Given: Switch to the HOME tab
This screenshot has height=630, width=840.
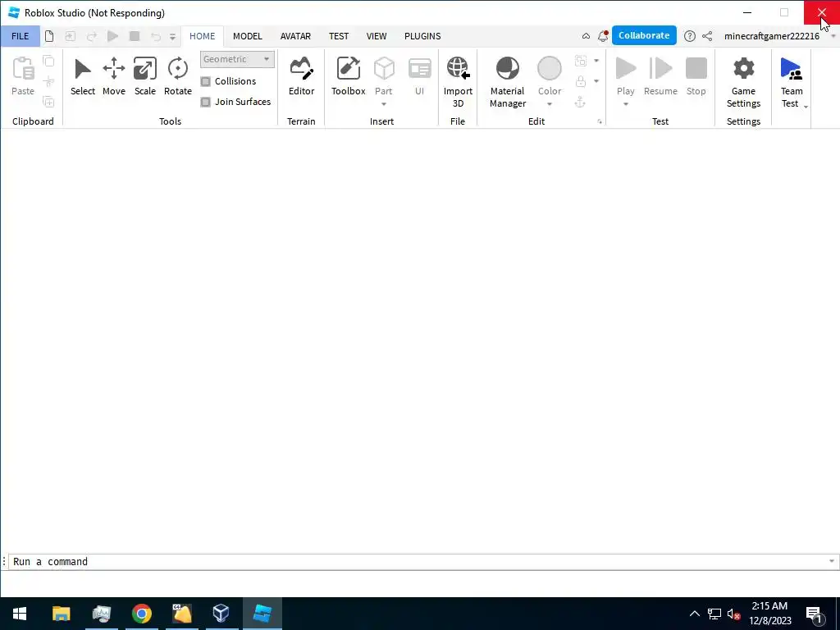Looking at the screenshot, I should point(202,36).
